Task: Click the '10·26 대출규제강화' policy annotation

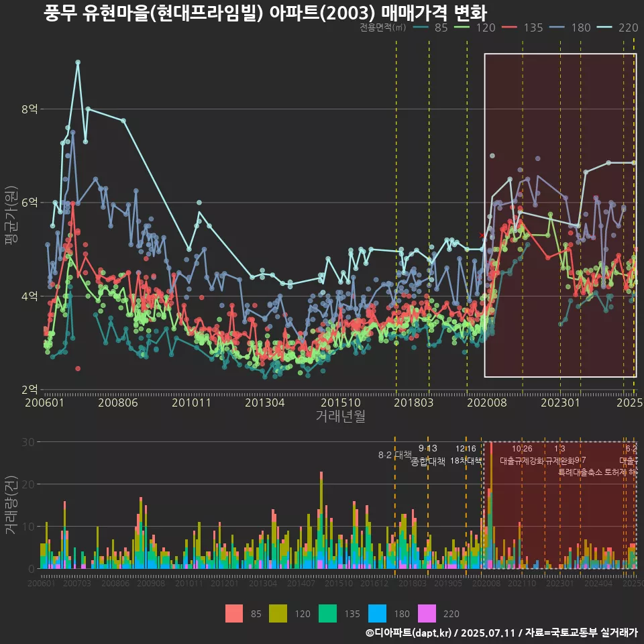Action: 522,455
